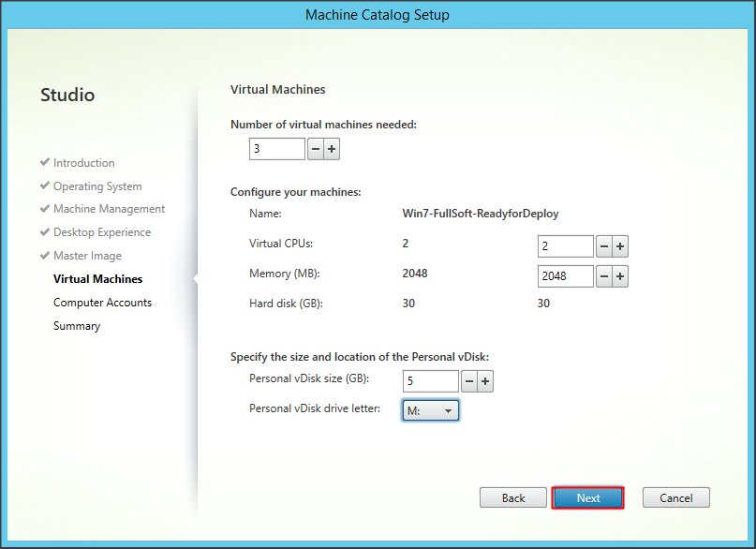Cancel the Machine Catalog Setup
756x549 pixels.
click(675, 497)
